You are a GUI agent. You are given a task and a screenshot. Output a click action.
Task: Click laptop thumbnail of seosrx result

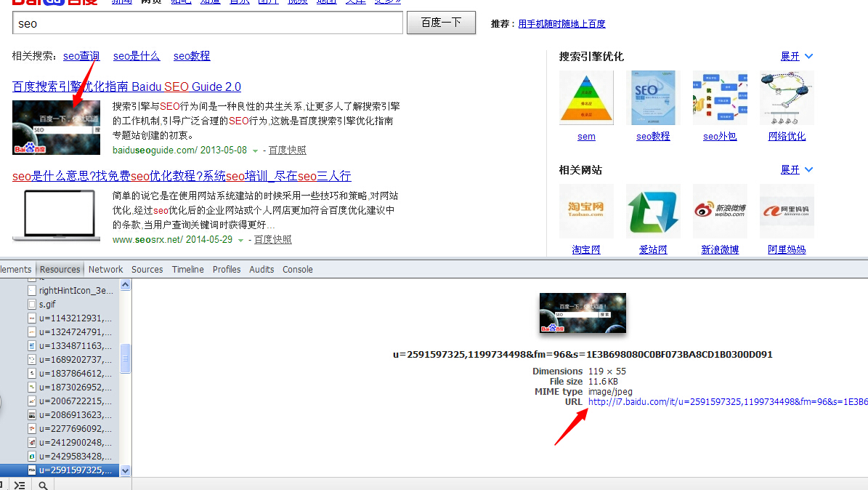click(x=57, y=216)
